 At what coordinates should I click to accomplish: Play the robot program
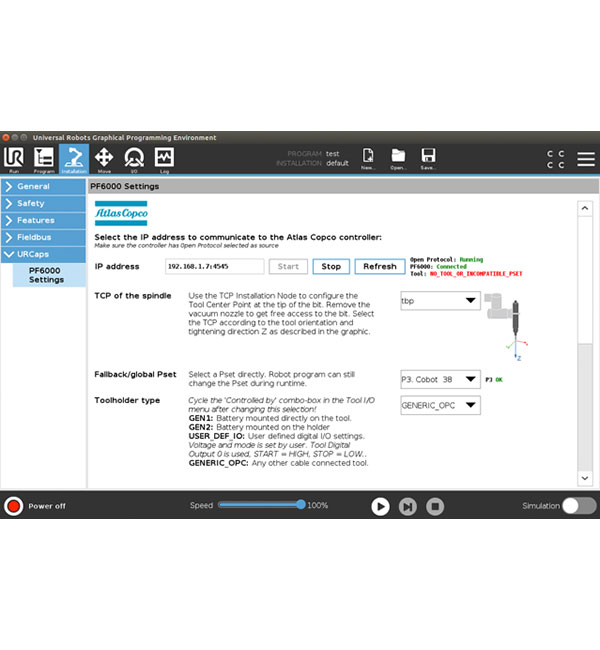click(x=380, y=506)
